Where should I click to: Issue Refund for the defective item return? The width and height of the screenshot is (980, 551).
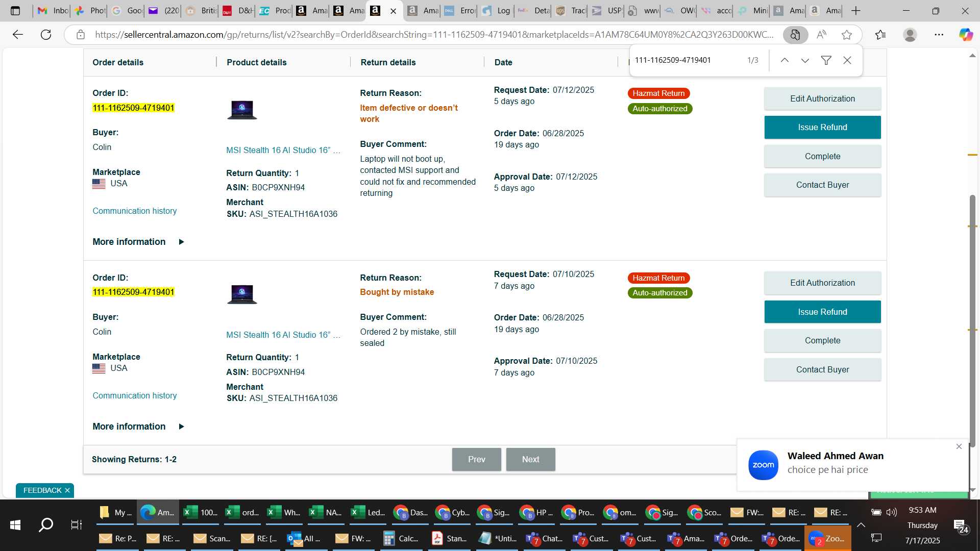click(822, 127)
